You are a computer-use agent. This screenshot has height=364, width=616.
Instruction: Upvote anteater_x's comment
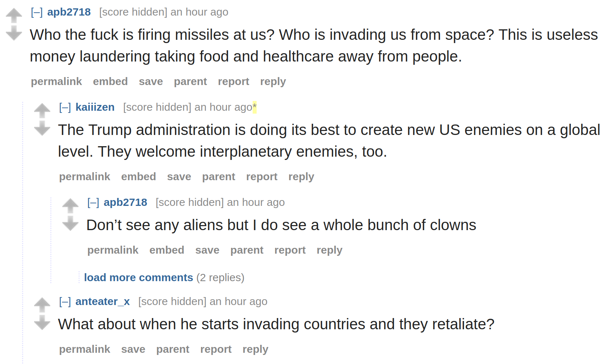(x=42, y=305)
